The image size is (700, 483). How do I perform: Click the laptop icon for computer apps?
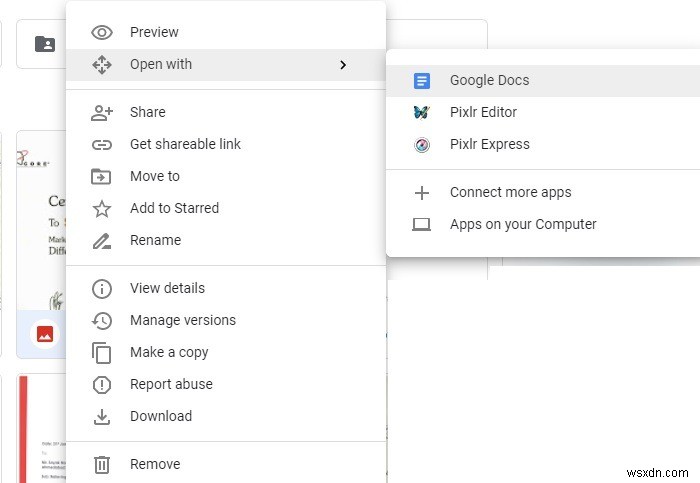pyautogui.click(x=421, y=225)
